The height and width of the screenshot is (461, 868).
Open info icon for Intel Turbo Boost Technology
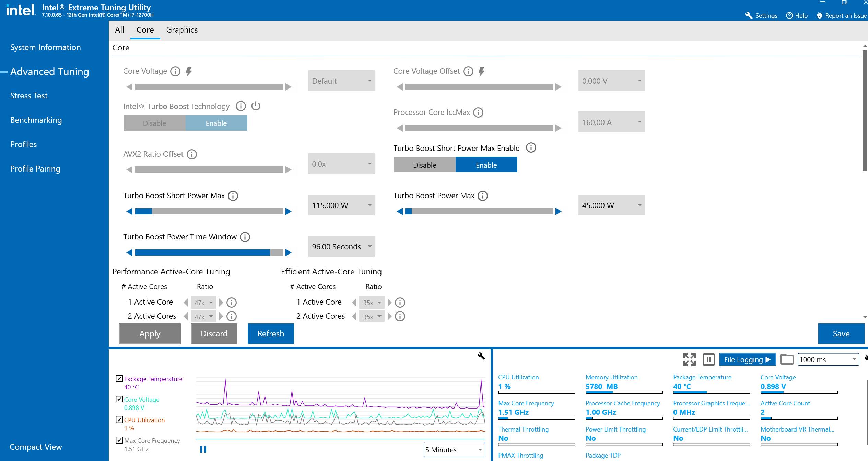coord(241,106)
